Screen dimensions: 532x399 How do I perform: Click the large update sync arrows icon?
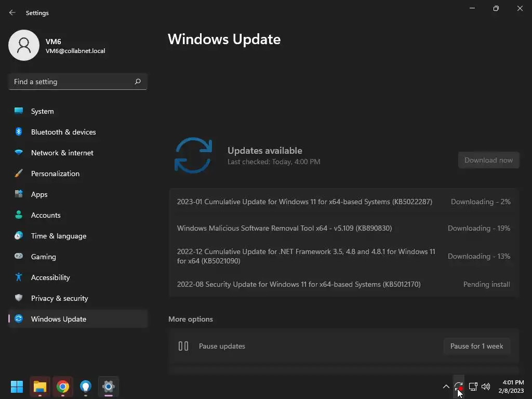[x=193, y=155]
